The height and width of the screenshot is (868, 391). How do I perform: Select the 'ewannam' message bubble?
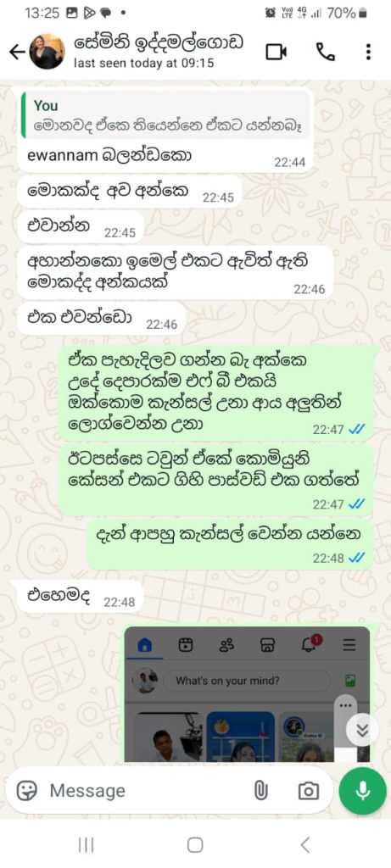[x=165, y=130]
